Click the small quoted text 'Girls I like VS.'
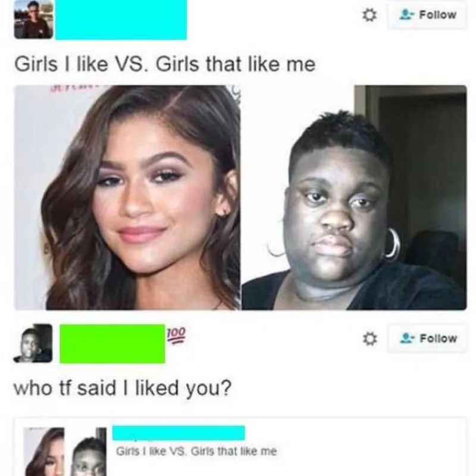Image resolution: width=476 pixels, height=476 pixels. (151, 452)
